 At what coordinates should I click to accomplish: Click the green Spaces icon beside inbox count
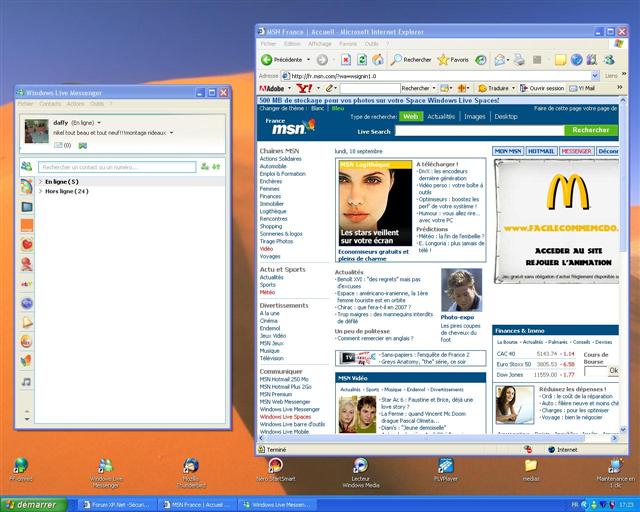pyautogui.click(x=83, y=145)
